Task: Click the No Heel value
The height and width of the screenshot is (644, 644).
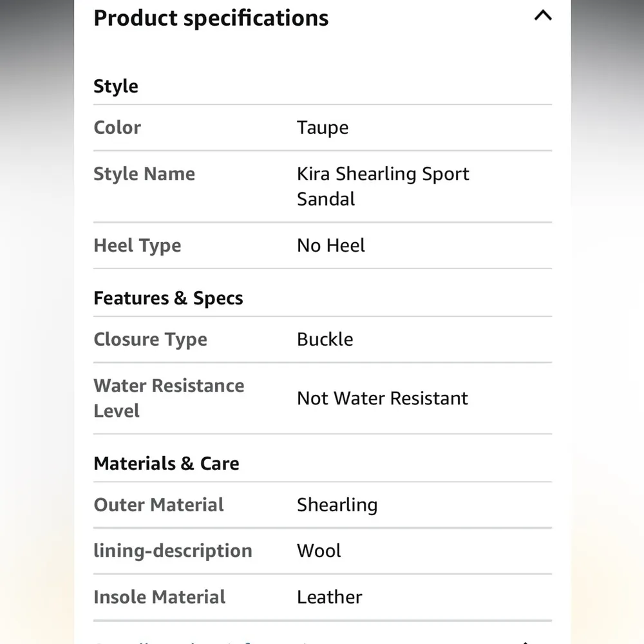Action: (331, 245)
